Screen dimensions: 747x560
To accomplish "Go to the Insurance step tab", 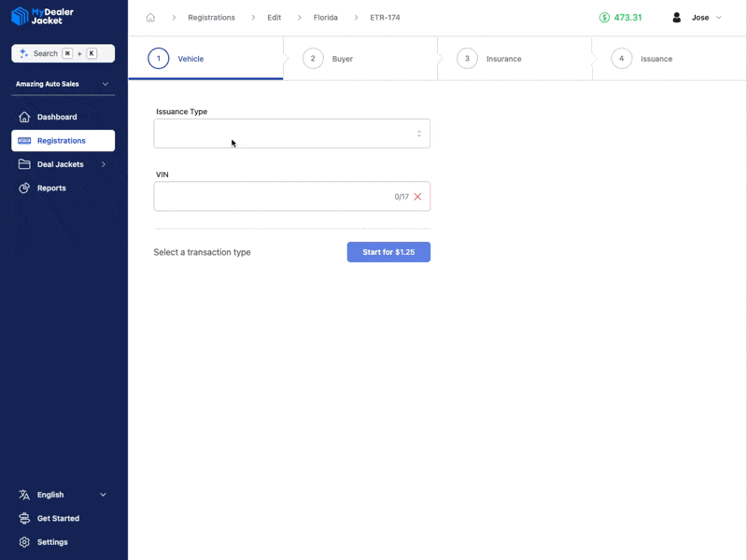I will pos(503,59).
